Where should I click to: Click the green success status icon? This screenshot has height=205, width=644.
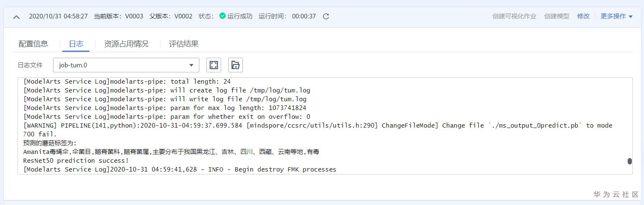222,16
